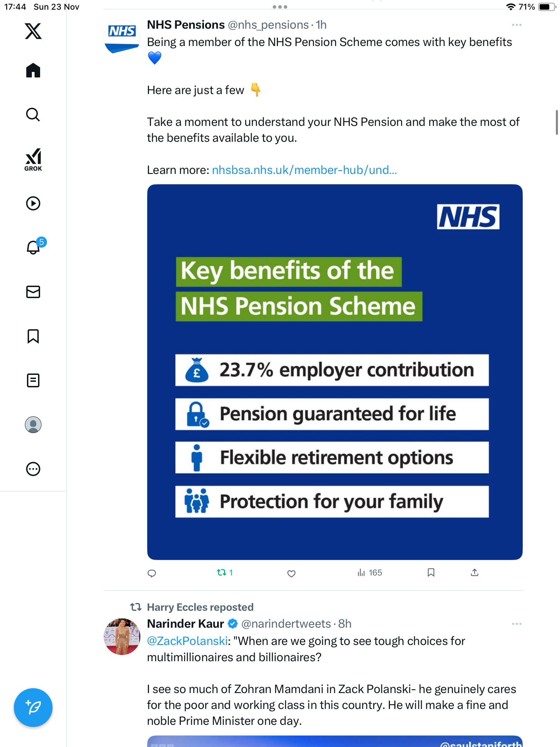The image size is (560, 747).
Task: Click the page scrollbar on right edge
Action: point(557,122)
